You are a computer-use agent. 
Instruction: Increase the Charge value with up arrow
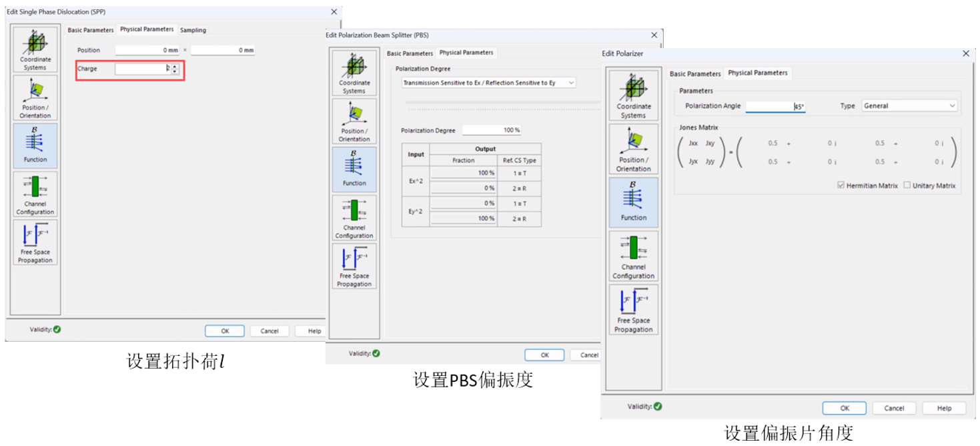pyautogui.click(x=175, y=66)
